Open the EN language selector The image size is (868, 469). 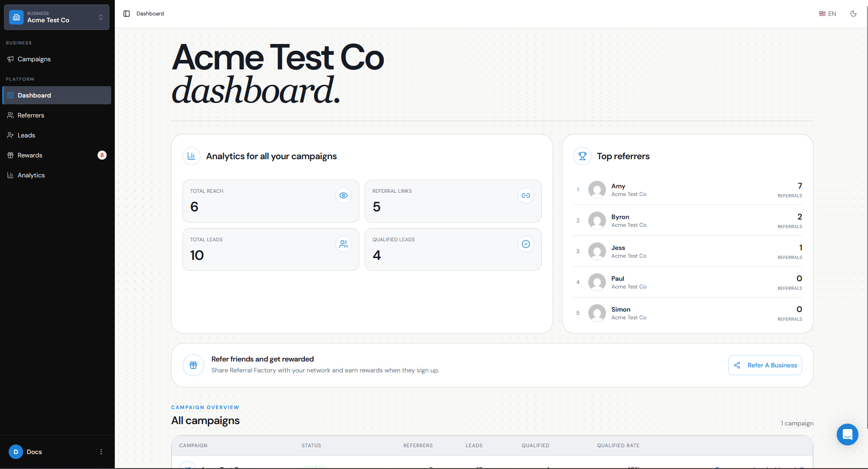click(x=828, y=14)
